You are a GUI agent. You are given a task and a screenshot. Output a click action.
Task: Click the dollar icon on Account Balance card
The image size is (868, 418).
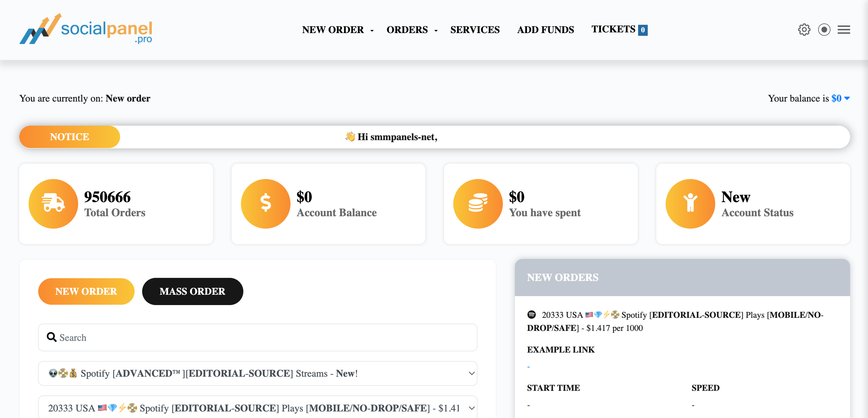[x=265, y=203]
